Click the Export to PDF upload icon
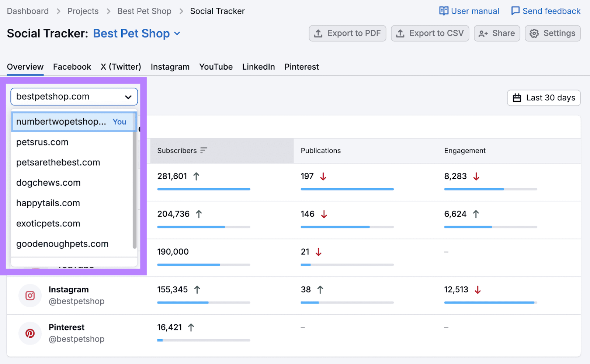The image size is (590, 364). coord(318,33)
